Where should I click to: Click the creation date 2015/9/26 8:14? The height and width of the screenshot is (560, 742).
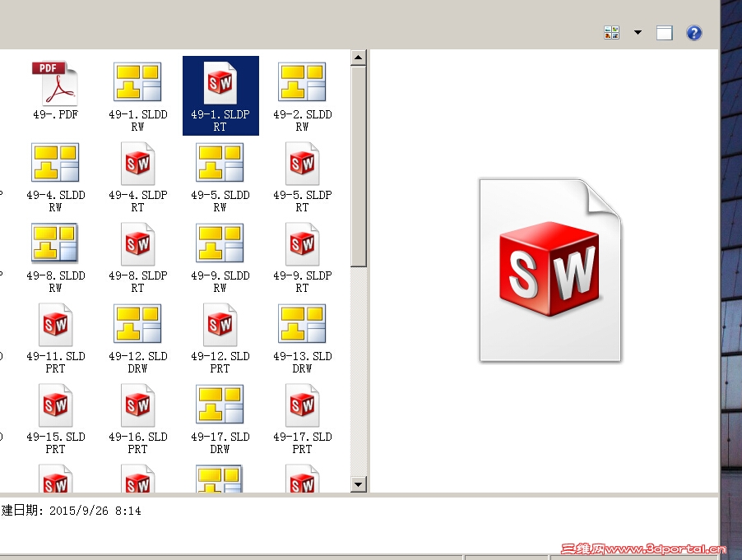click(95, 511)
